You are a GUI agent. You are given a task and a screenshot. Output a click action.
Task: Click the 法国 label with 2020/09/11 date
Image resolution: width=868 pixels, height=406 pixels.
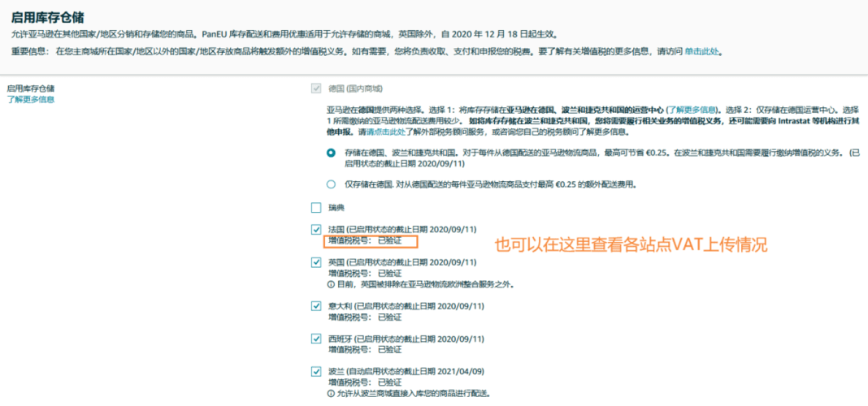[402, 229]
